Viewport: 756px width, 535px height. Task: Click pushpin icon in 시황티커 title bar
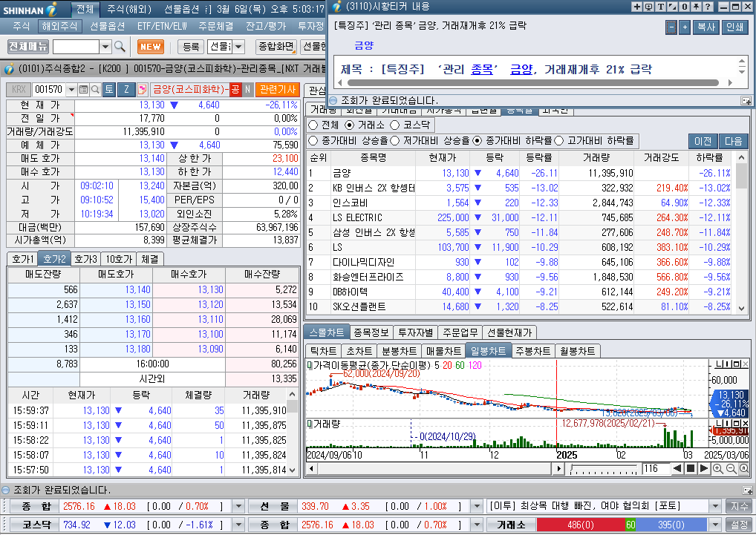pos(696,7)
